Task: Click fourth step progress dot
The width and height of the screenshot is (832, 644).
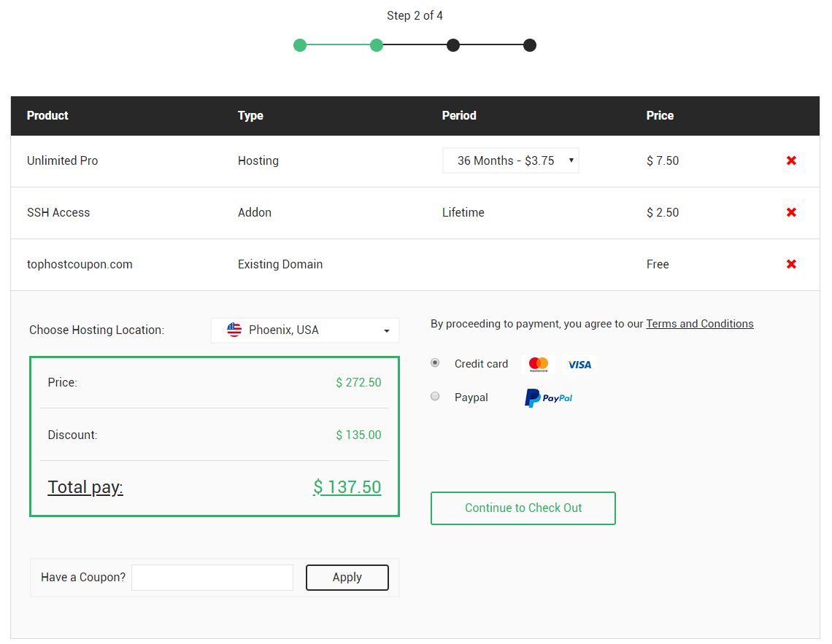Action: (x=530, y=45)
